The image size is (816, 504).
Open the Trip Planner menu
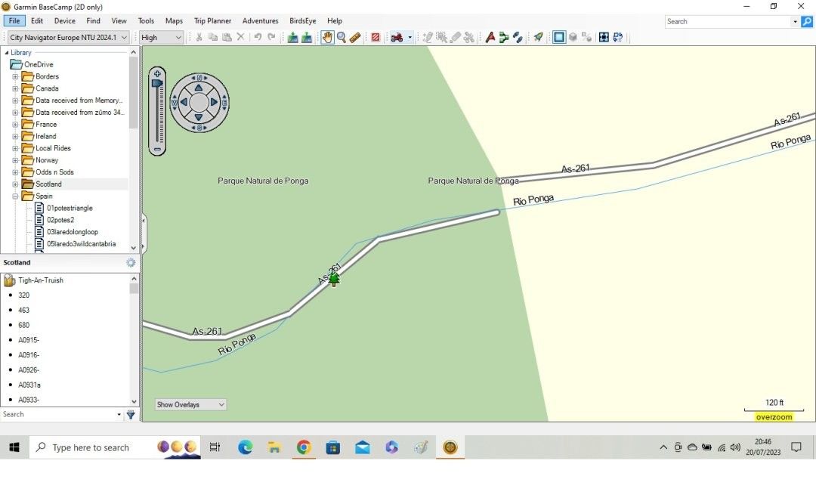pos(212,21)
